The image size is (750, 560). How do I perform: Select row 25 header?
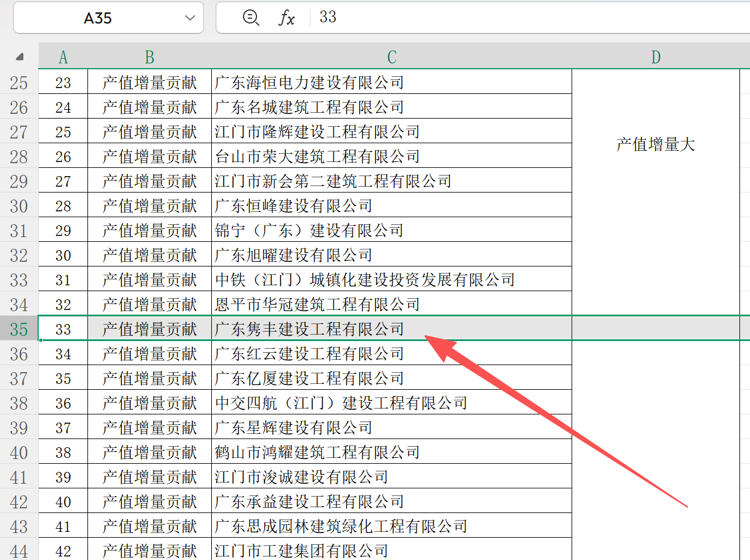point(19,83)
